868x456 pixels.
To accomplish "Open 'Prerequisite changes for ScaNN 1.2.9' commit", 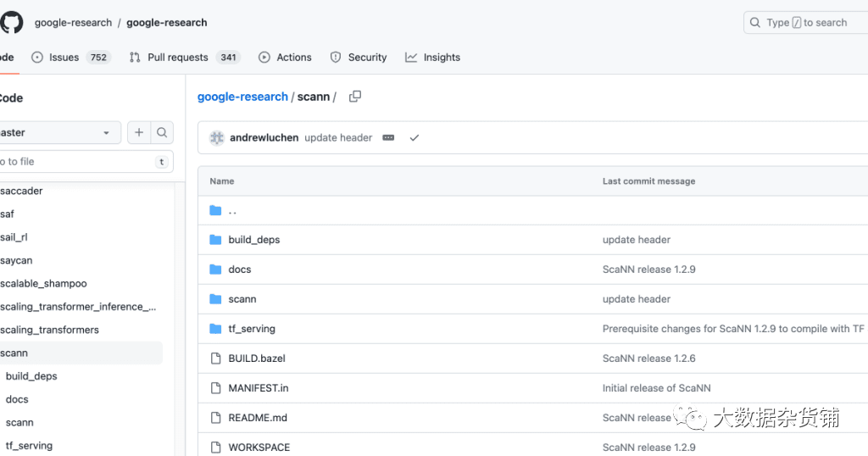I will click(733, 329).
